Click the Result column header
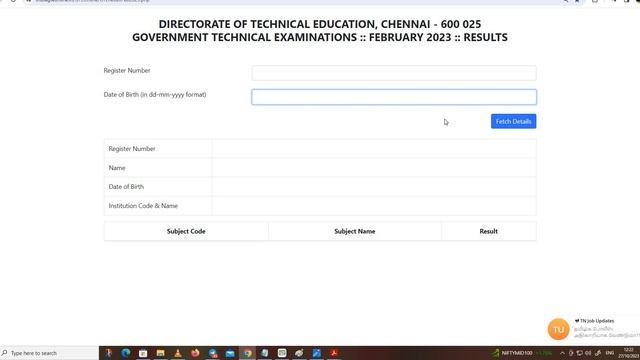This screenshot has width=640, height=360. point(489,231)
